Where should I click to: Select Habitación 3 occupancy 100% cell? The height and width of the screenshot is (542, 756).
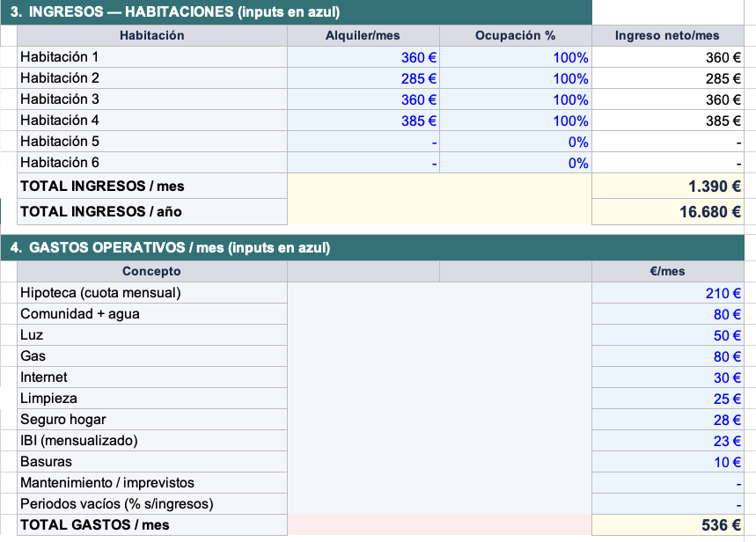(516, 99)
